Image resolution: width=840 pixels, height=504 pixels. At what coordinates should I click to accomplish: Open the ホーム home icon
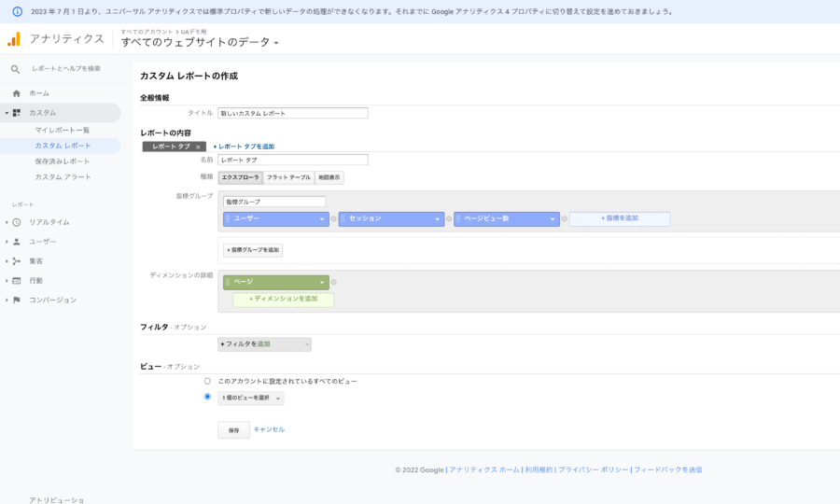(x=16, y=93)
